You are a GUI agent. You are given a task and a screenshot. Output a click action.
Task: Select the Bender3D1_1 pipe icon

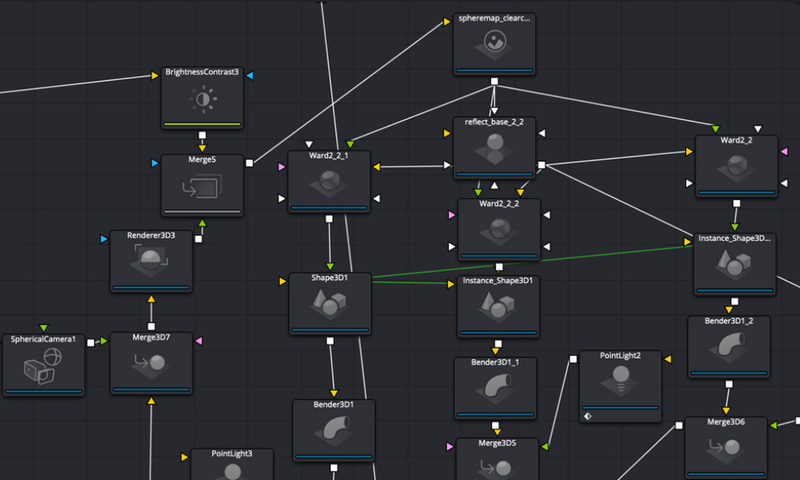(495, 387)
